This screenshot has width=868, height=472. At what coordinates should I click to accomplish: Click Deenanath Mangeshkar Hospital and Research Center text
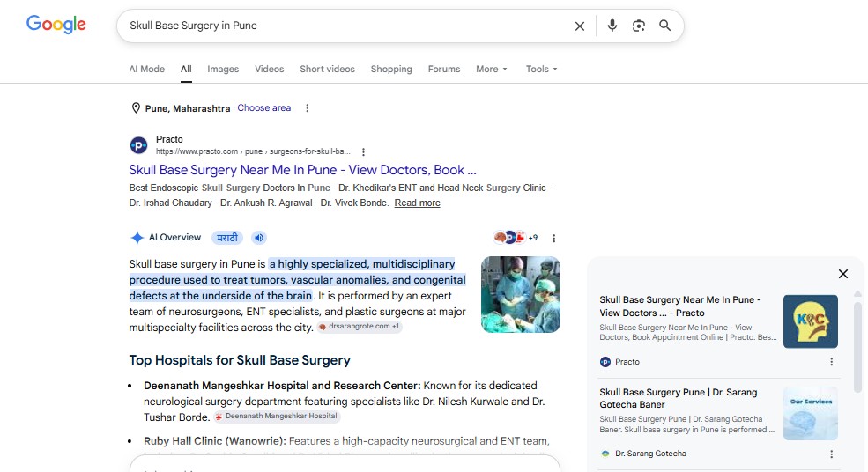(282, 386)
